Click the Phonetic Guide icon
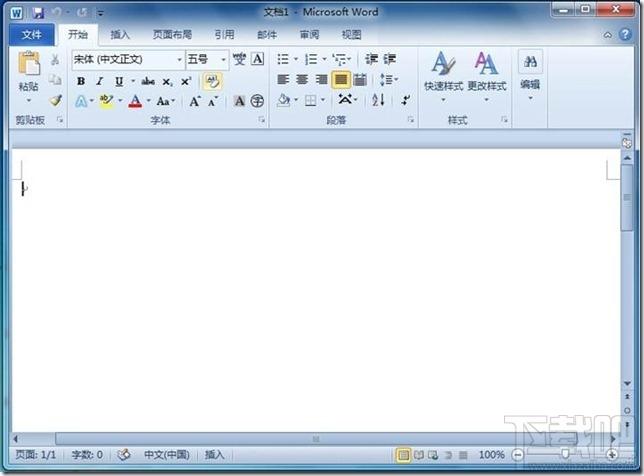 point(239,60)
